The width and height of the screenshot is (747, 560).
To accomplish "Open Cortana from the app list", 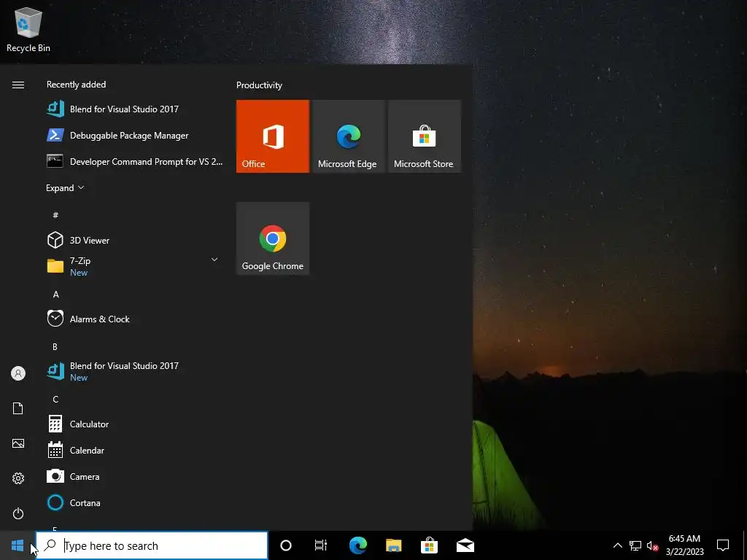I will pyautogui.click(x=135, y=502).
